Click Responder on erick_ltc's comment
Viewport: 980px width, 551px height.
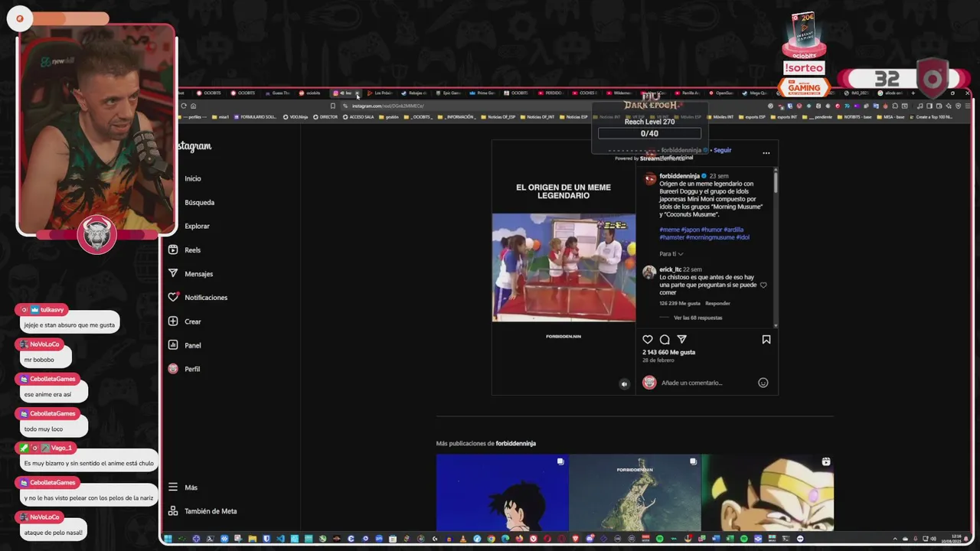[717, 304]
